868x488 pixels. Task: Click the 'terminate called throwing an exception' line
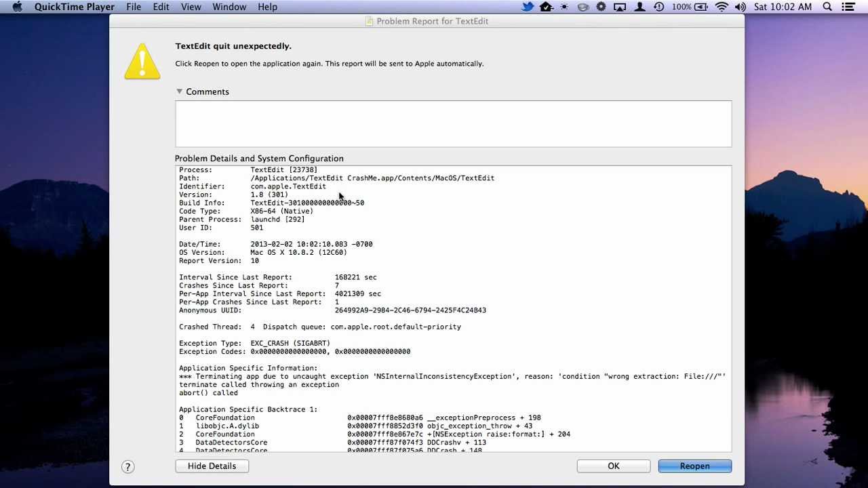pos(259,385)
